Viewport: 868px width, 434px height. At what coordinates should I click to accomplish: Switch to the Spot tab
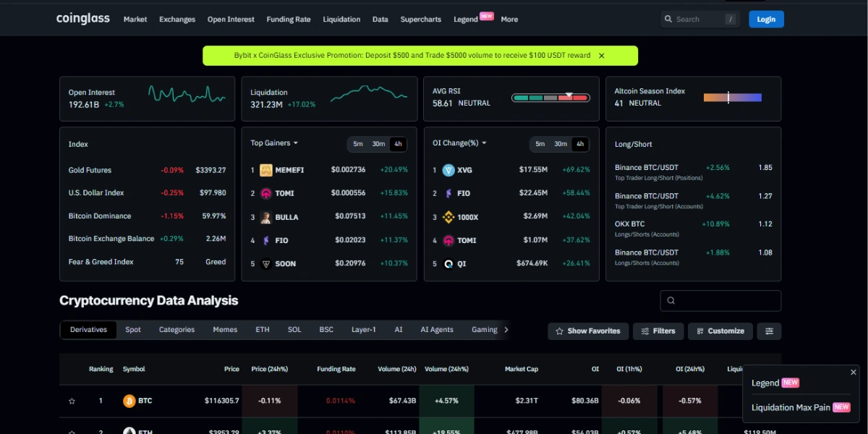[133, 330]
